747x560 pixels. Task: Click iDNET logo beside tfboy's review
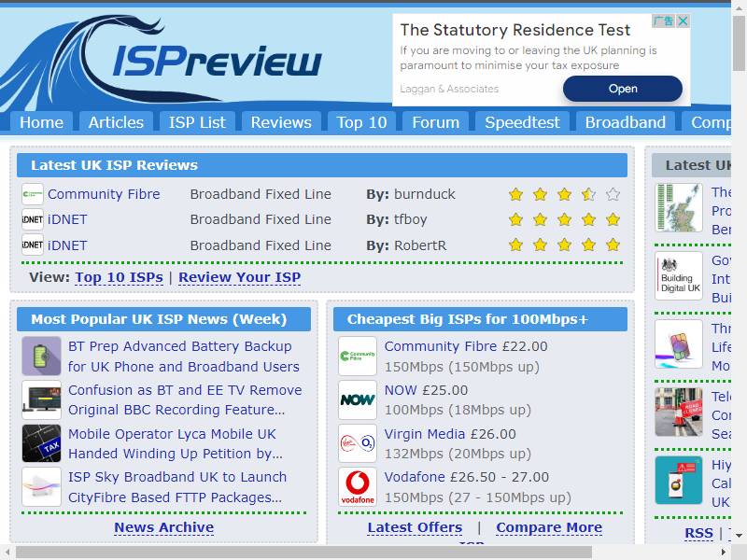tap(33, 219)
